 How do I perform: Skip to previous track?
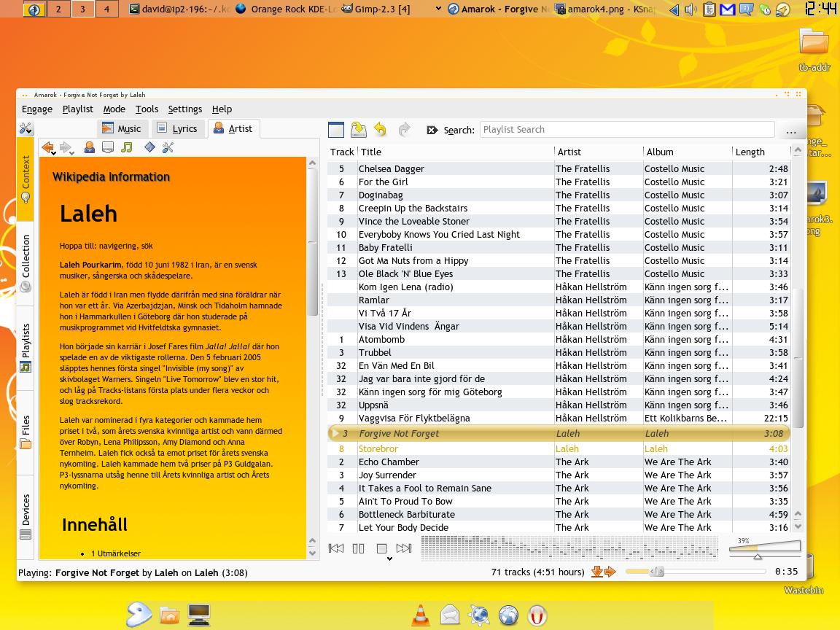[336, 548]
